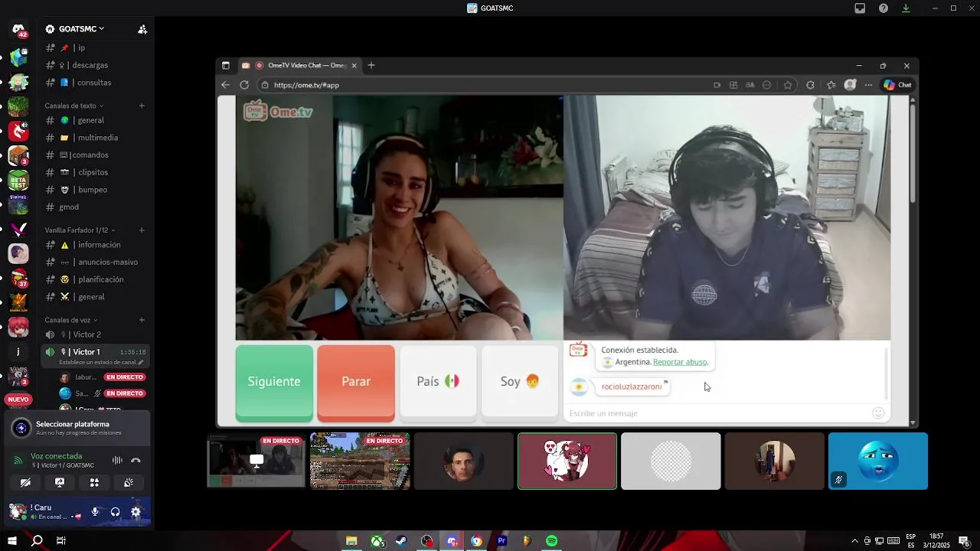This screenshot has width=980, height=551.
Task: Open the multimedia channel
Action: point(95,138)
